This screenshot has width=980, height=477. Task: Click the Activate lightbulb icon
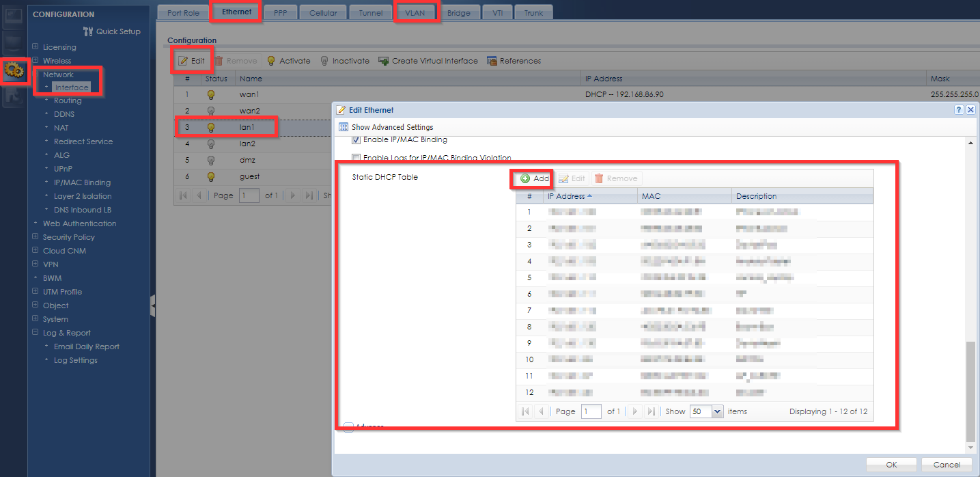pos(271,61)
